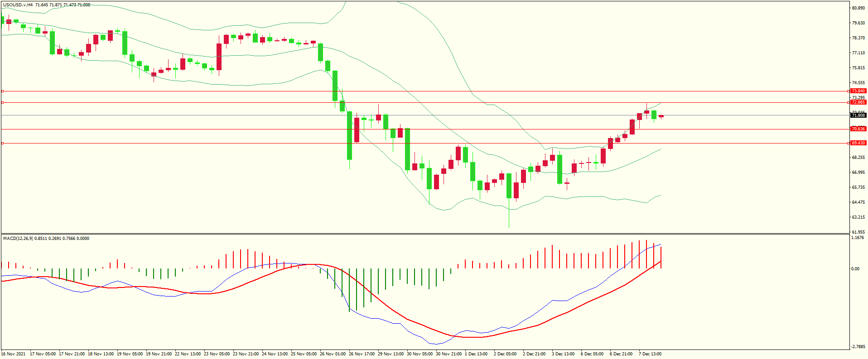Screen dimensions: 868x359
Task: Click the USOUSD.v,H4 chart title text
Action: click(x=18, y=5)
